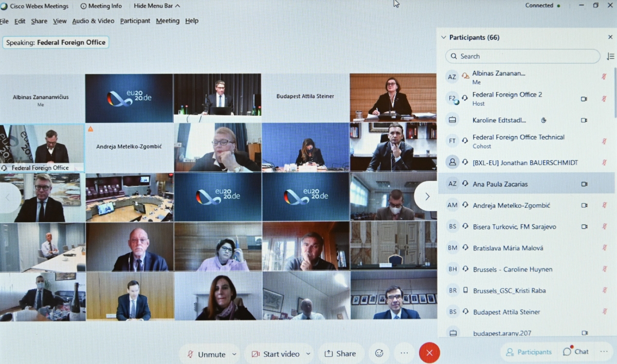Click the Unmute button
This screenshot has height=364, width=617.
pos(206,354)
